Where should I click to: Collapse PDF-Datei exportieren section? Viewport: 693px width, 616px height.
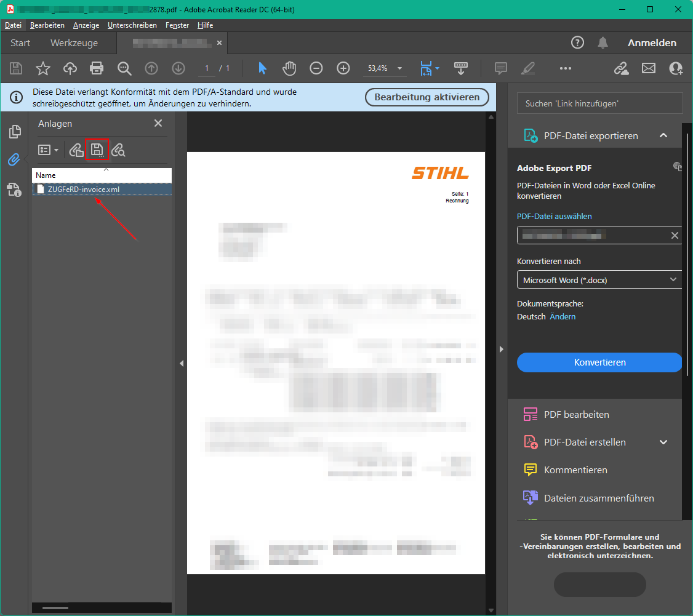663,135
